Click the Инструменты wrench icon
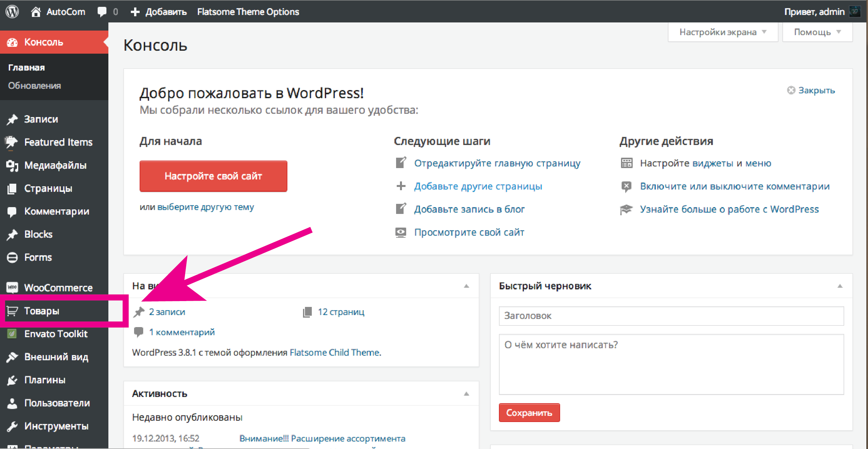 tap(12, 426)
